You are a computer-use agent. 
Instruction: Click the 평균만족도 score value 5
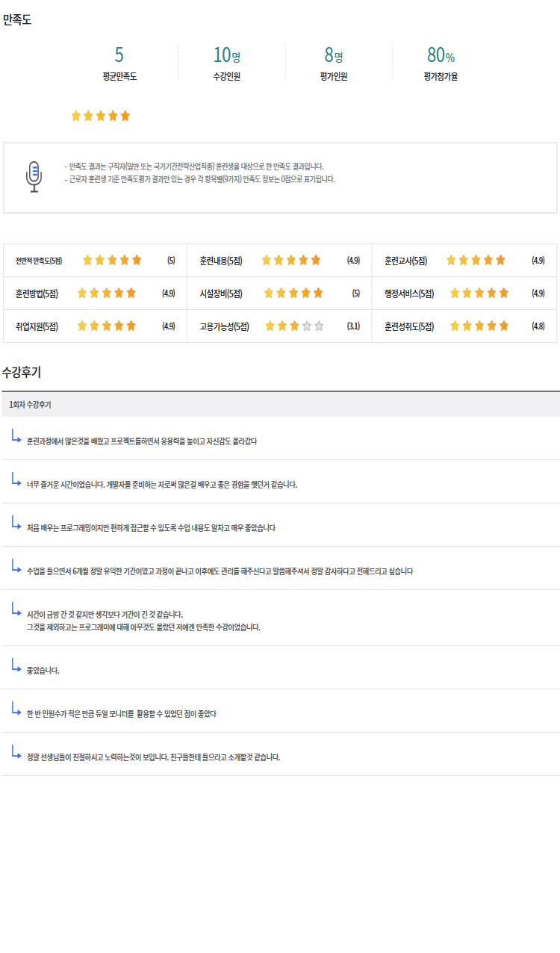(119, 55)
